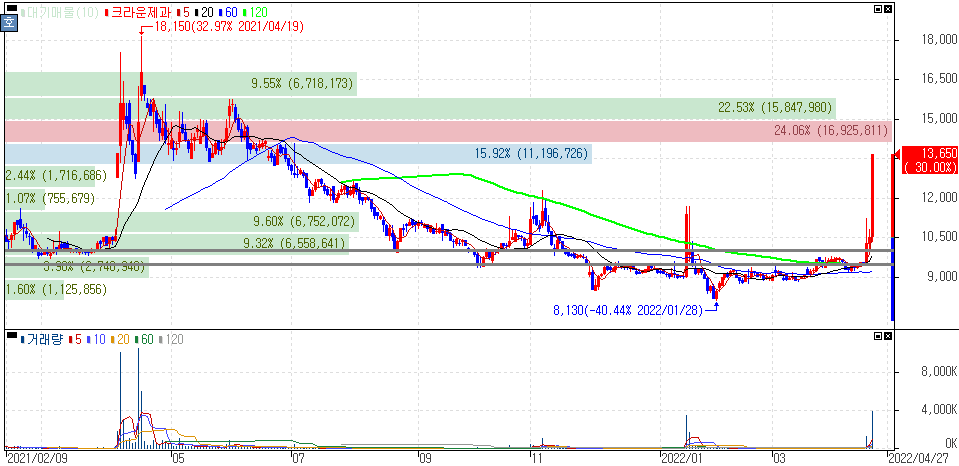
Task: Click the 18,150 high price annotation
Action: [229, 26]
